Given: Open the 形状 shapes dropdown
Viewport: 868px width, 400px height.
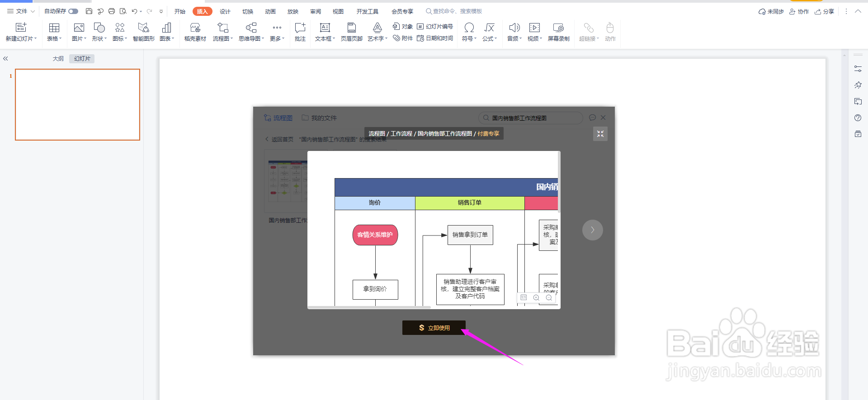Looking at the screenshot, I should click(99, 32).
